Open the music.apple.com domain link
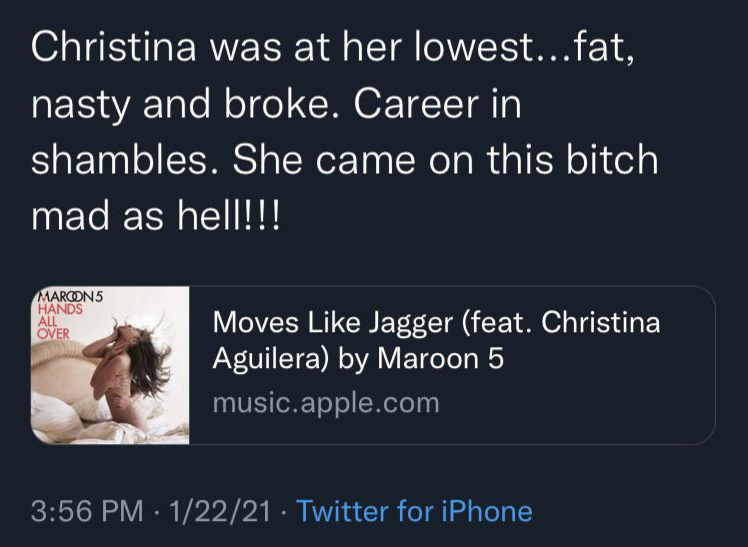The width and height of the screenshot is (748, 547). pyautogui.click(x=326, y=403)
